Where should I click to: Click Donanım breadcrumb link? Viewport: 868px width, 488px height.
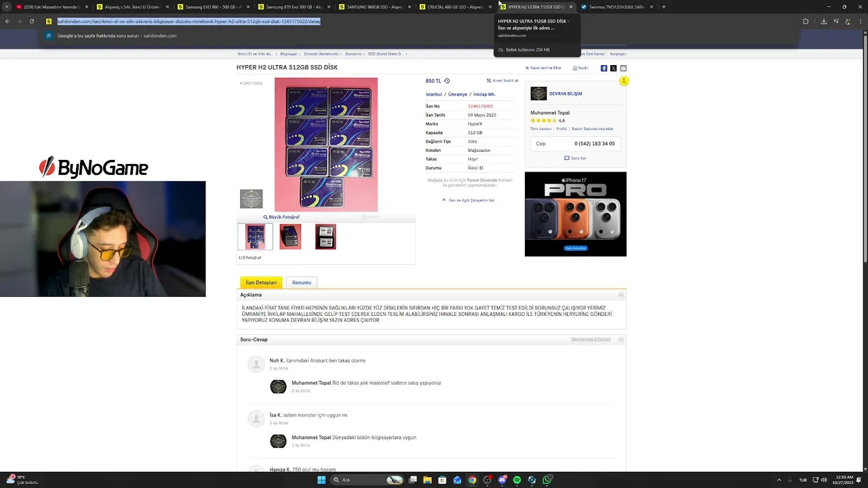(x=353, y=54)
